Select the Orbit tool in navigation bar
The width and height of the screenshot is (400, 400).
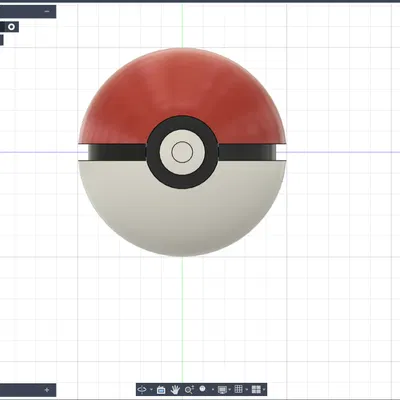point(142,389)
